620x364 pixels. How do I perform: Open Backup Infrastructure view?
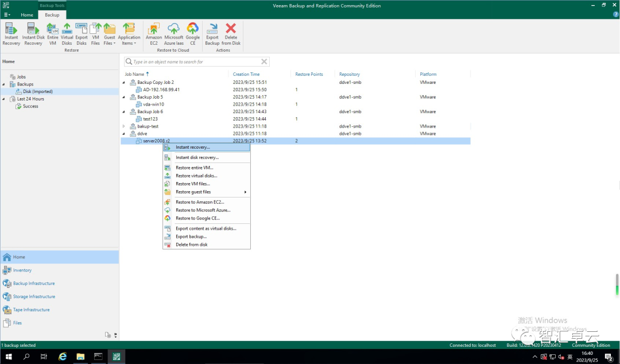click(60, 283)
